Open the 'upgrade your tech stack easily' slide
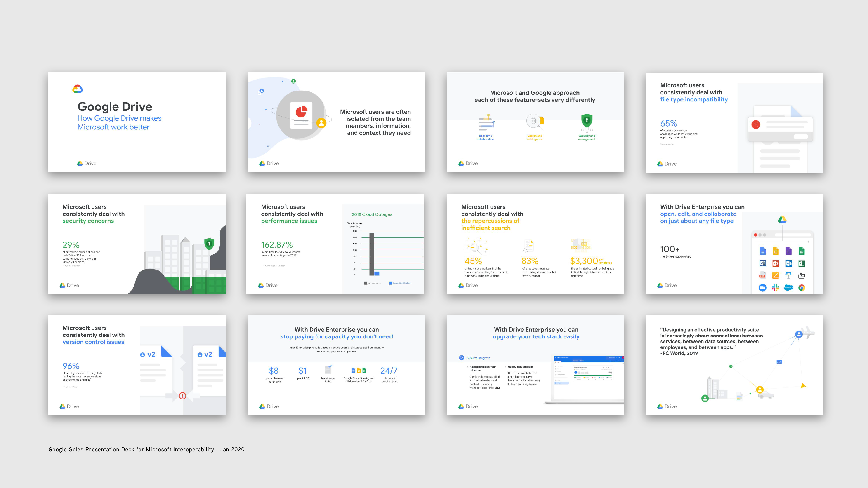 (535, 365)
